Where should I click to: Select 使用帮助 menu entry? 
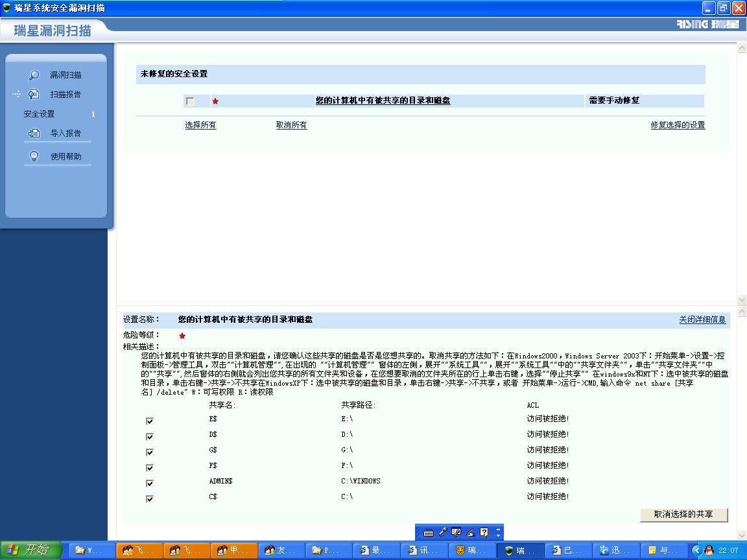click(x=65, y=156)
